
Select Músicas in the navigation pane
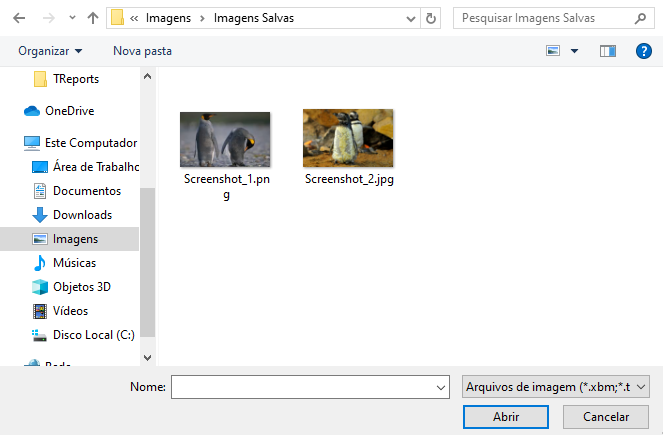[74, 263]
